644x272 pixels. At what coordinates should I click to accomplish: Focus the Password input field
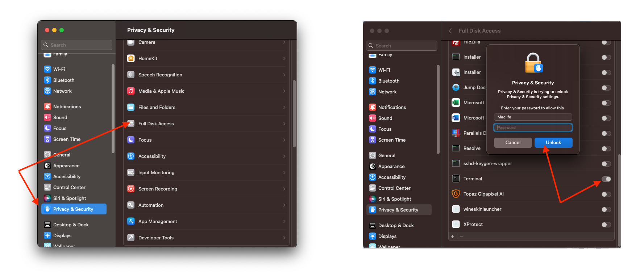tap(533, 127)
